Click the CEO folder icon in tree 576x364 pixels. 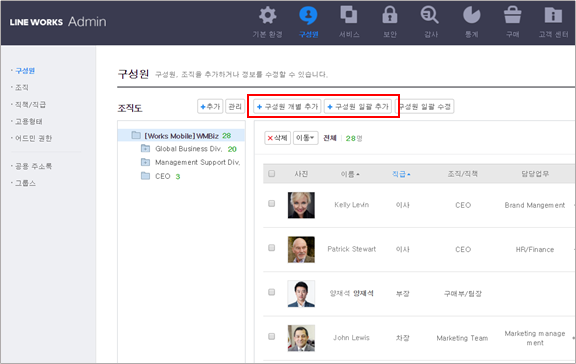click(x=145, y=176)
